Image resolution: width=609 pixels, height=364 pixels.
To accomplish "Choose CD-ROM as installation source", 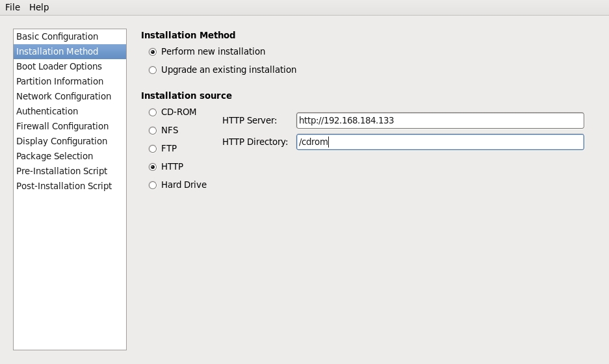I will pos(153,112).
